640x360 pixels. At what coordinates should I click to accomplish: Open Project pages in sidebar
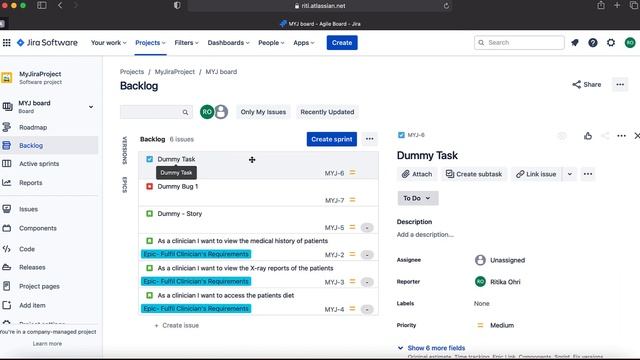coord(39,286)
